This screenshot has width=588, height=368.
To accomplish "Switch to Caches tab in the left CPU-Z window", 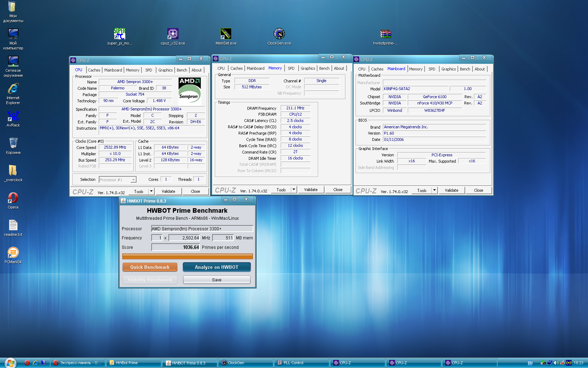I will [94, 70].
